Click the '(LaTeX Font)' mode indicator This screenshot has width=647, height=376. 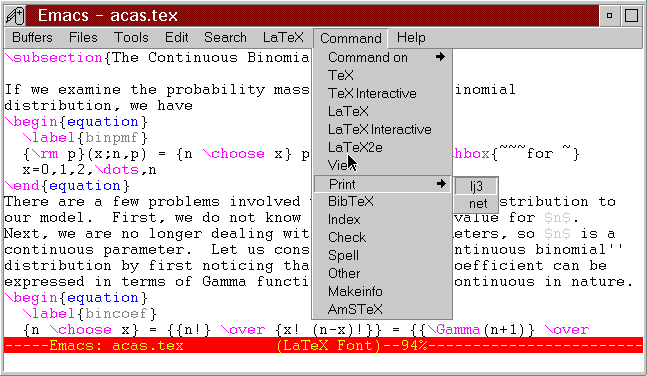point(328,345)
